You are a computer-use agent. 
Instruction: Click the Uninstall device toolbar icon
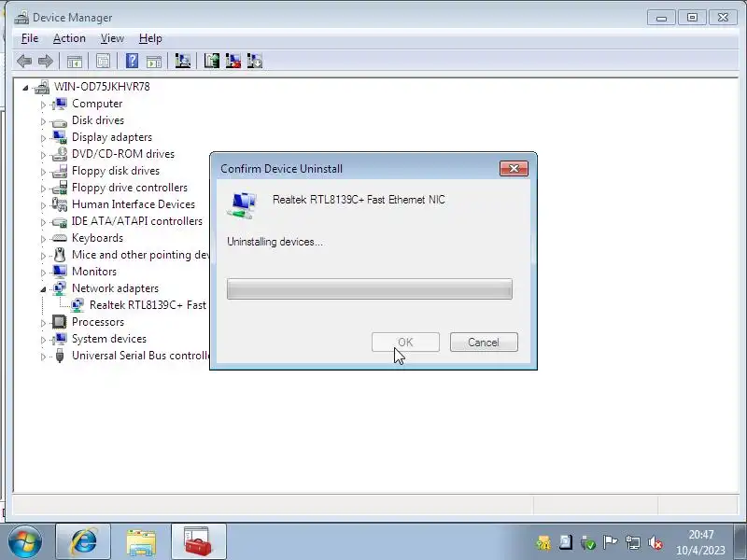pyautogui.click(x=233, y=61)
